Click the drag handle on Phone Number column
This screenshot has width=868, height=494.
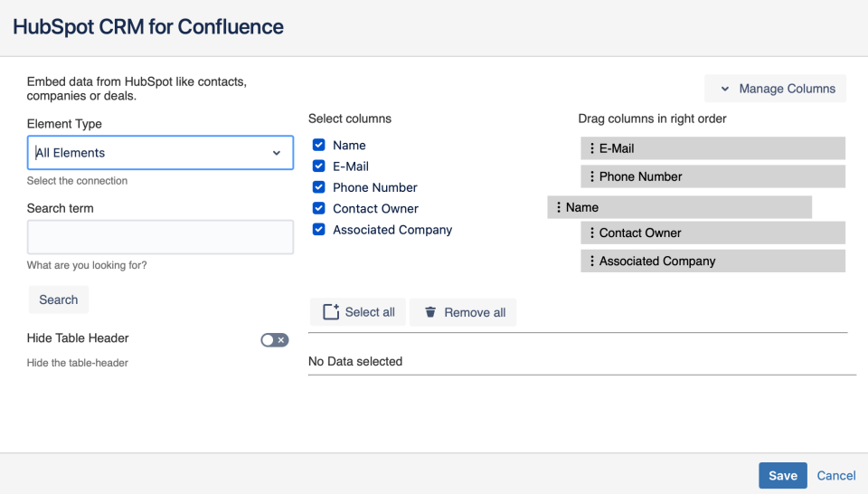click(591, 176)
